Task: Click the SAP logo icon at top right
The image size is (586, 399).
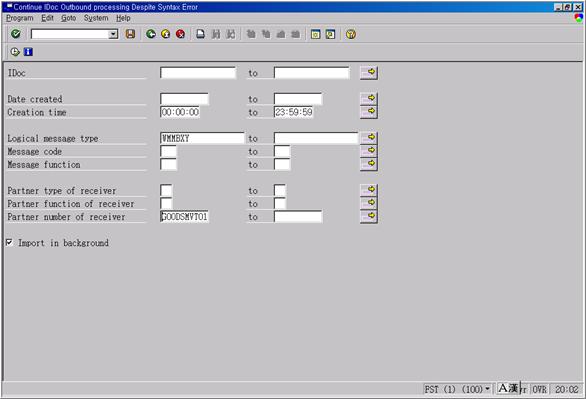Action: click(579, 18)
